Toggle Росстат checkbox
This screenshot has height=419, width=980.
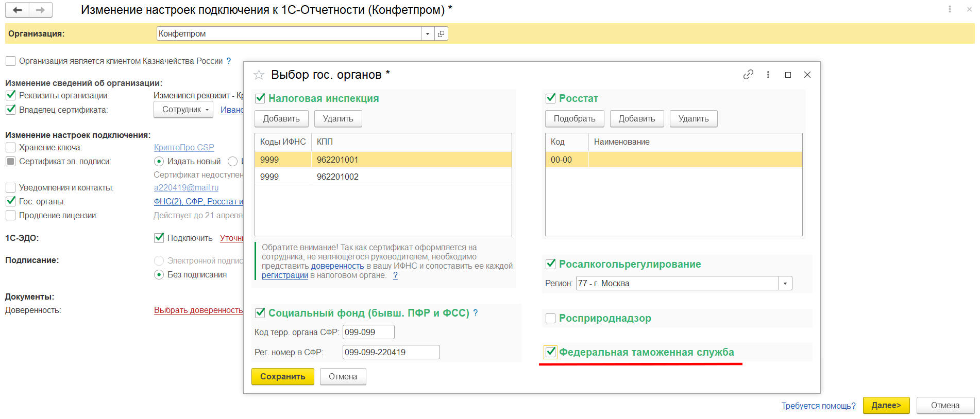[x=551, y=98]
